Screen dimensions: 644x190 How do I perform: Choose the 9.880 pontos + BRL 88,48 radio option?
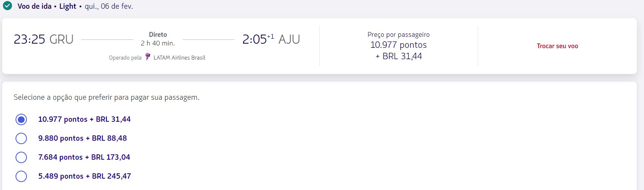(x=21, y=138)
